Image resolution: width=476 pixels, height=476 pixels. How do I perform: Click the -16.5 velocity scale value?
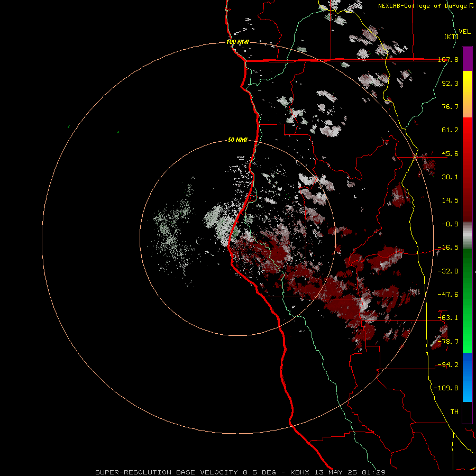[448, 248]
